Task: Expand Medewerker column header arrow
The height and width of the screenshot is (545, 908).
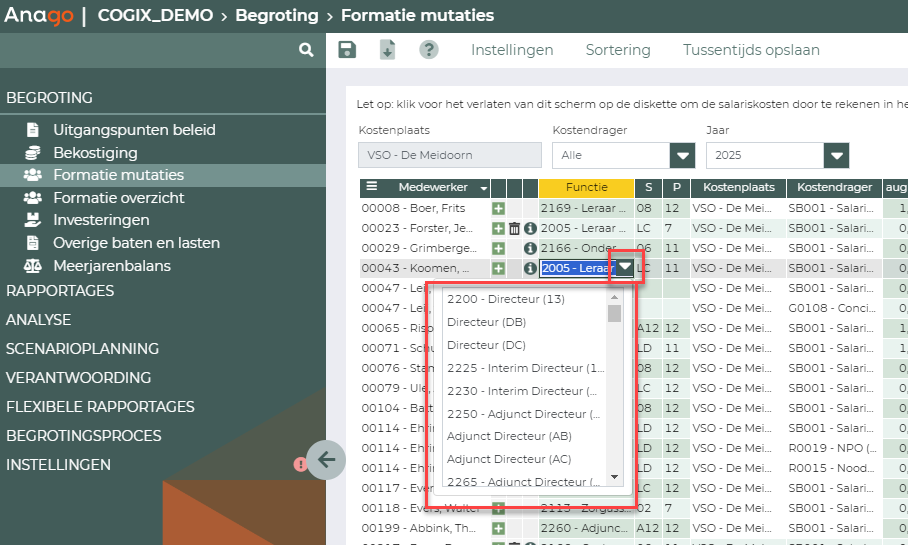Action: pyautogui.click(x=484, y=188)
